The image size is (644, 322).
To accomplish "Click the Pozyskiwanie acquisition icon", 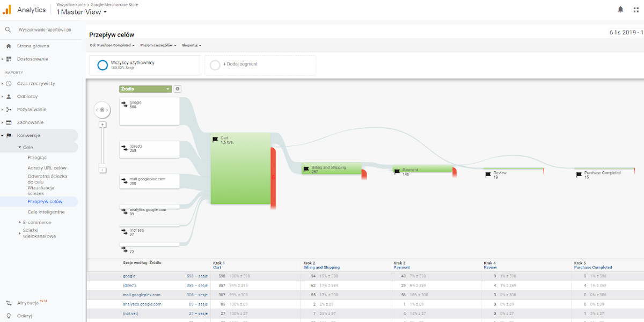I will coord(9,109).
